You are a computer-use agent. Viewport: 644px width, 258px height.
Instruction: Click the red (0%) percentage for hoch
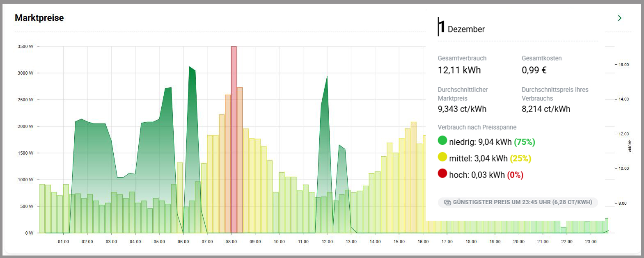(515, 175)
